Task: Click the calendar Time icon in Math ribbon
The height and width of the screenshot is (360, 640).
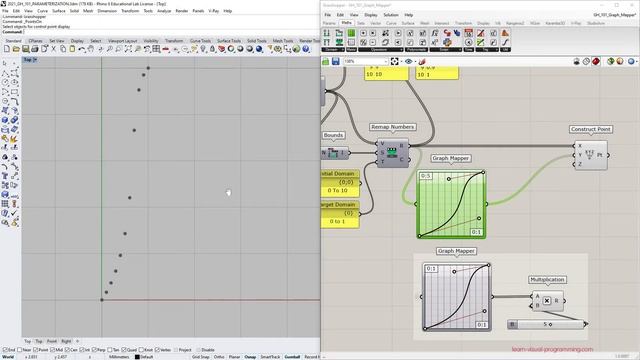Action: [x=469, y=33]
